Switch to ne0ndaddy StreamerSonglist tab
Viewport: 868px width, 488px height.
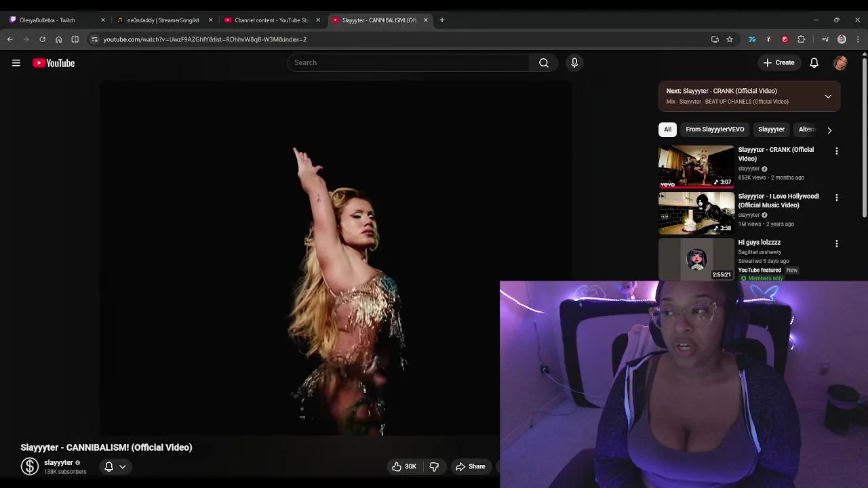point(165,20)
